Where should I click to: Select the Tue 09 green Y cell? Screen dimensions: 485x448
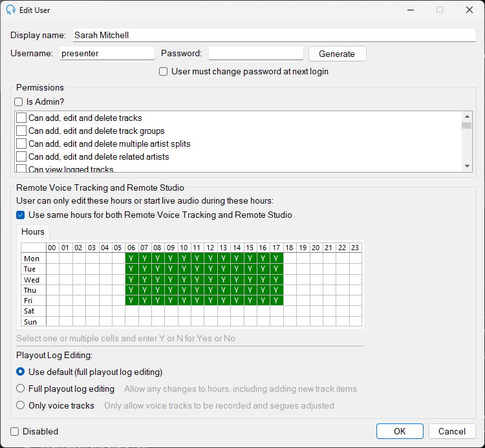(171, 269)
